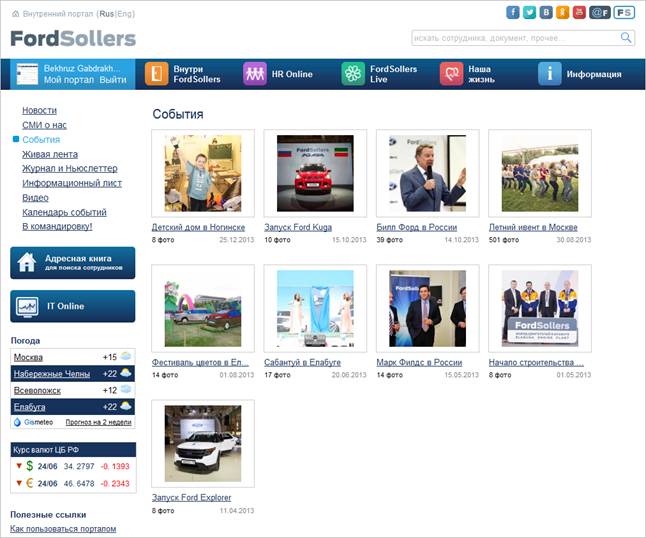646x538 pixels.
Task: Open Начало строительства album thumbnail
Action: click(540, 309)
